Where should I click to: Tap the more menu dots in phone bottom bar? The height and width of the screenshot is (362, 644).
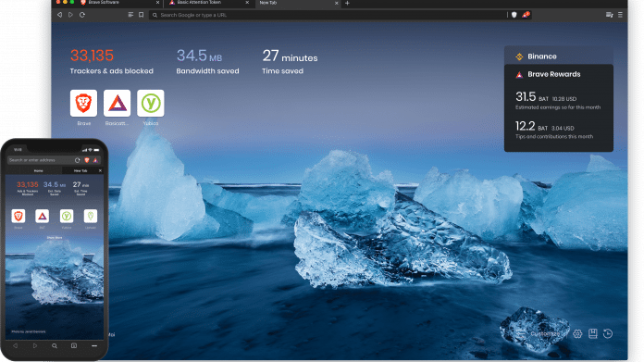(x=94, y=346)
